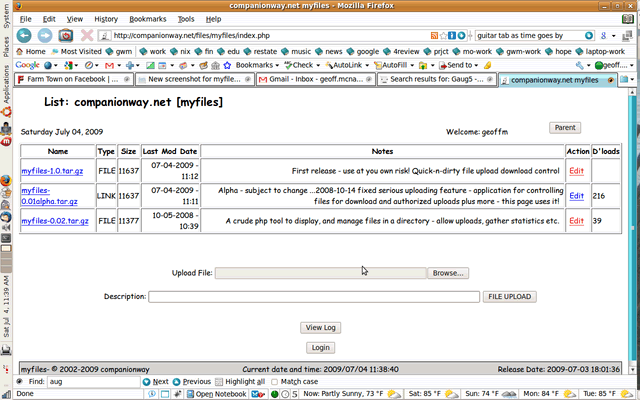Image resolution: width=640 pixels, height=400 pixels.
Task: Open Firefox from the left panel launcher
Action: (6, 180)
